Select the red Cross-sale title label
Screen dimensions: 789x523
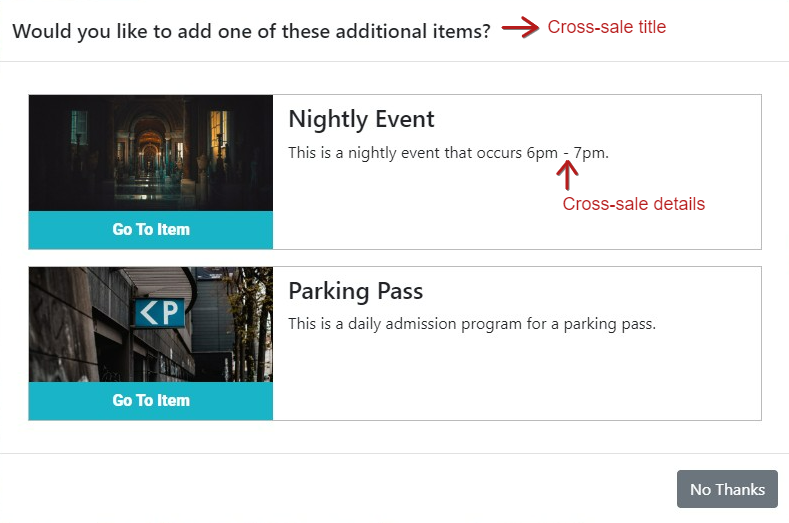607,27
